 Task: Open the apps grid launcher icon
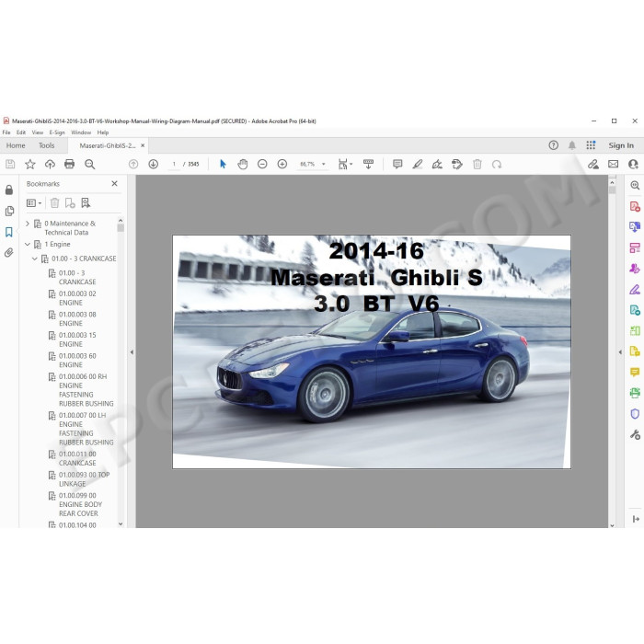pos(591,145)
